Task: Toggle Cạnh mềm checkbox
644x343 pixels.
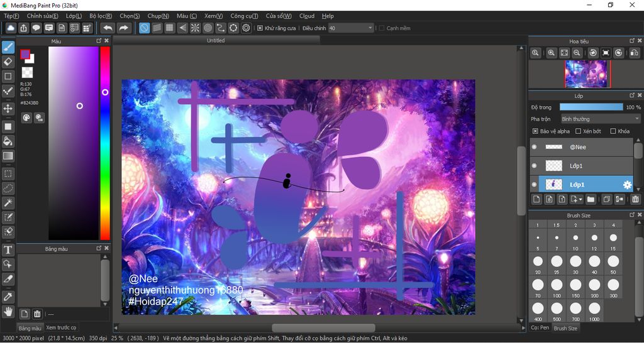Action: (382, 28)
